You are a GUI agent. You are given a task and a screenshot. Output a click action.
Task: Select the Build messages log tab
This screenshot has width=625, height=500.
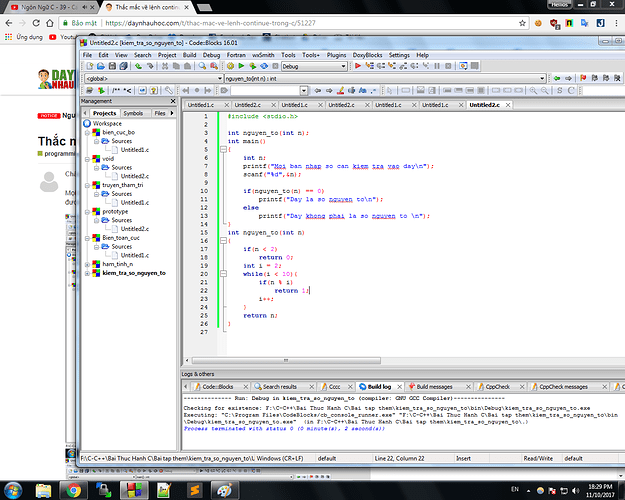pyautogui.click(x=434, y=385)
